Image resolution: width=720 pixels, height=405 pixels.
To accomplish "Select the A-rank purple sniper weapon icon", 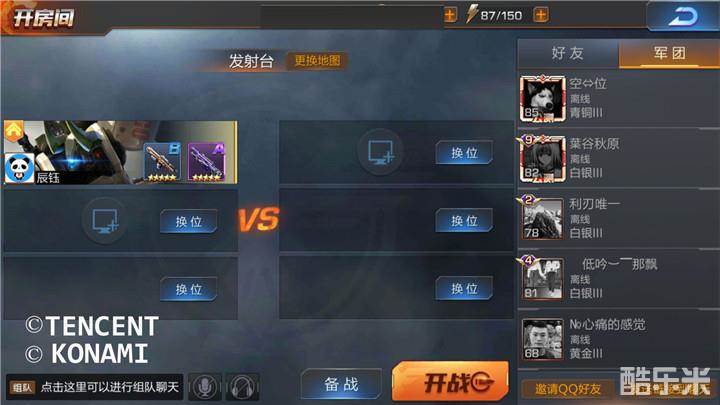I will (x=206, y=162).
